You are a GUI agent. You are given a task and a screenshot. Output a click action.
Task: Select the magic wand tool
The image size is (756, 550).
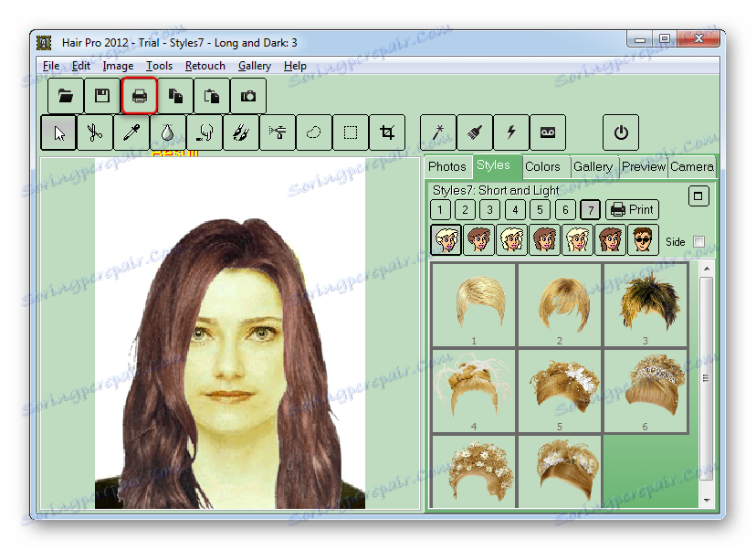(x=438, y=132)
